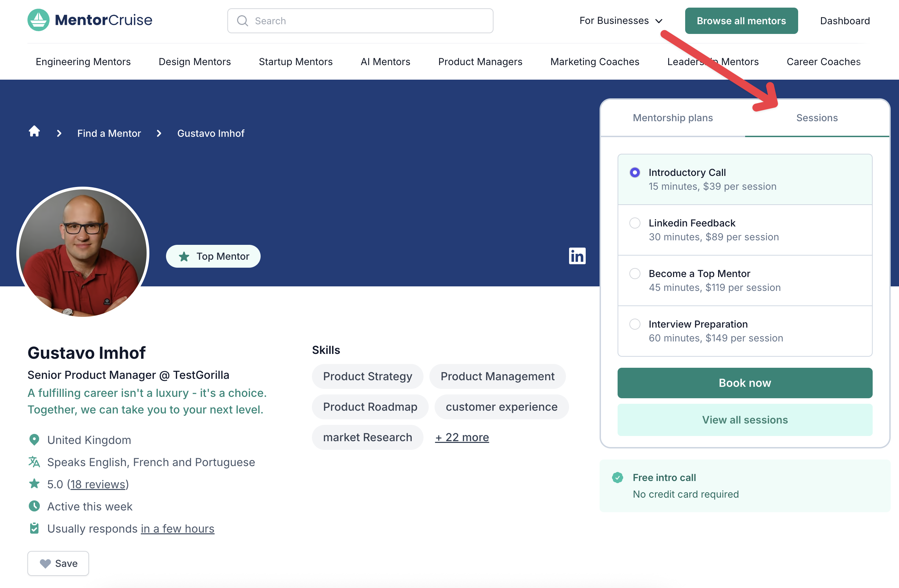Click Find a Mentor breadcrumb
This screenshot has width=899, height=588.
pos(109,133)
